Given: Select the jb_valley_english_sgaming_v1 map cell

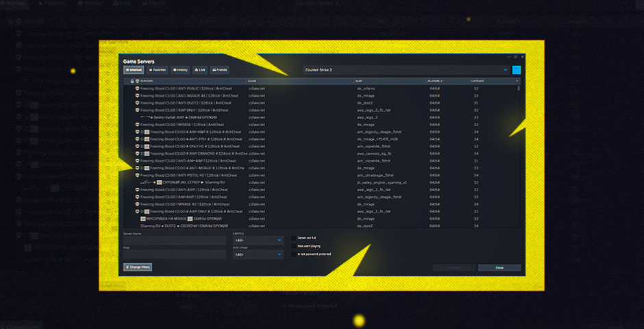Looking at the screenshot, I should click(382, 182).
